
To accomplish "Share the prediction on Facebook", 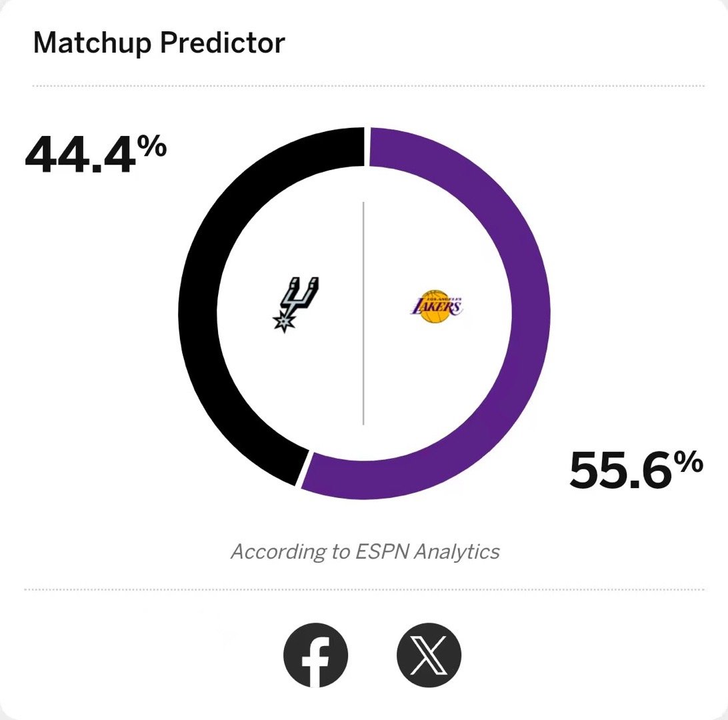I will coord(316,655).
